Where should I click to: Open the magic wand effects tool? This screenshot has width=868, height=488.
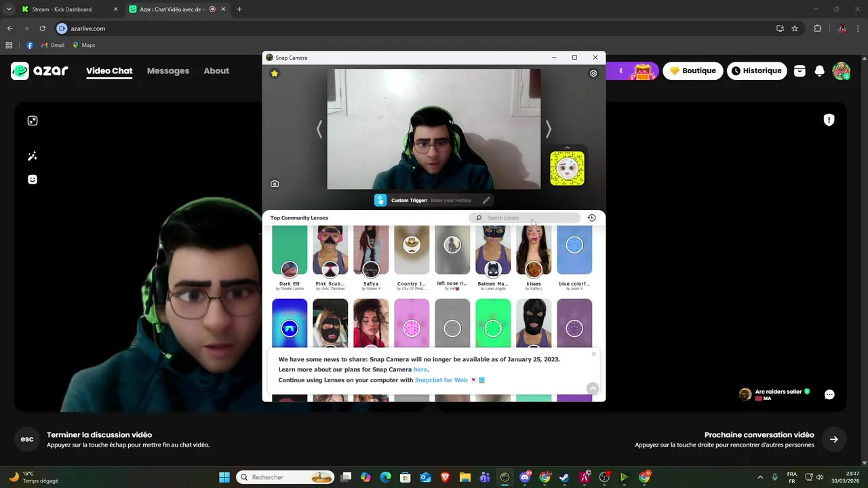click(33, 157)
